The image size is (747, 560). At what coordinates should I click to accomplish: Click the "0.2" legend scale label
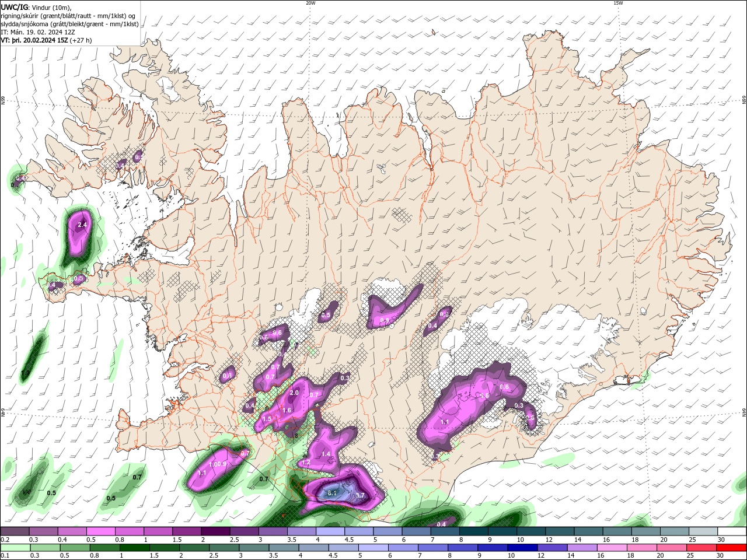point(5,540)
